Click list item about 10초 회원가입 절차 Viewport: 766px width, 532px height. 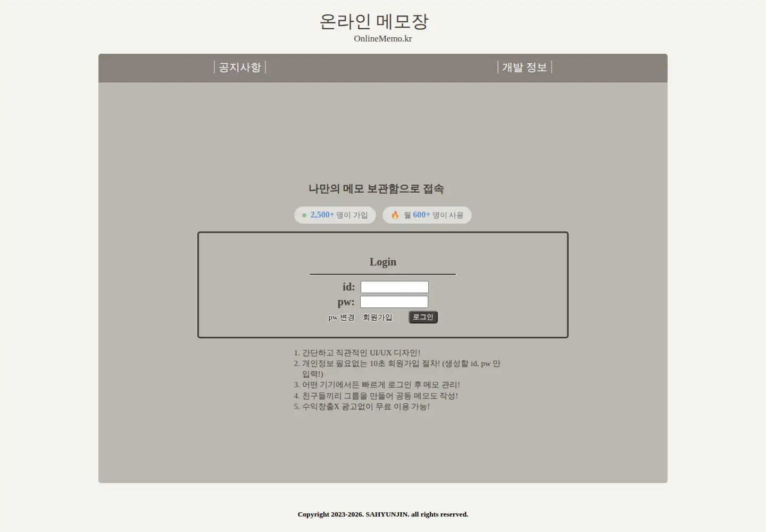(x=402, y=369)
